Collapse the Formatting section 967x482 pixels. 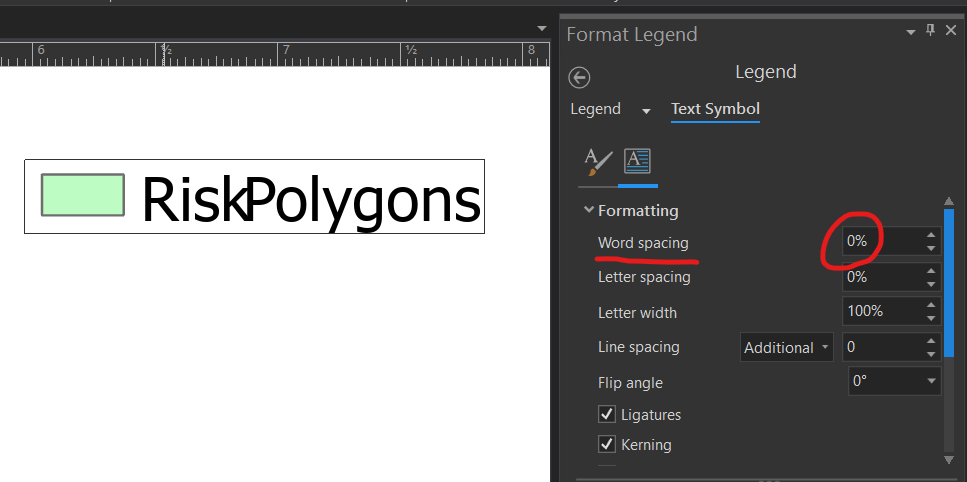tap(588, 210)
